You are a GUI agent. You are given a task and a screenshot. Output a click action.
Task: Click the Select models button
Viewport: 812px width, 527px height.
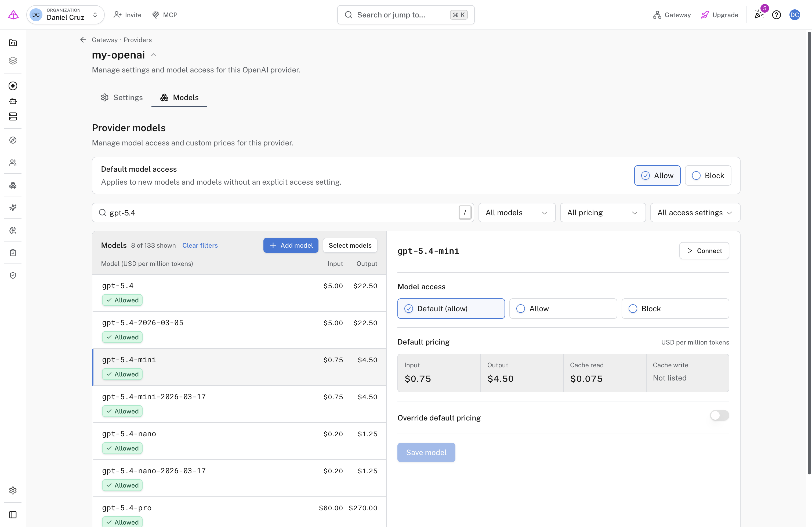(350, 246)
